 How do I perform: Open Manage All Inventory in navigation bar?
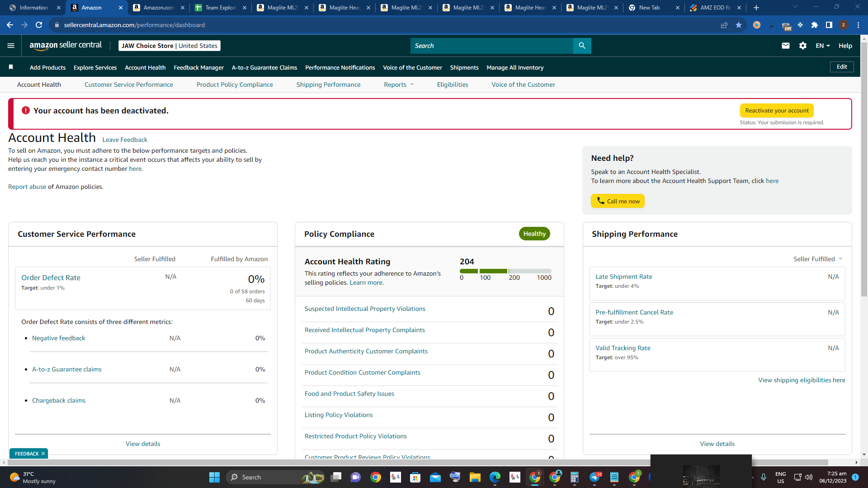click(515, 67)
